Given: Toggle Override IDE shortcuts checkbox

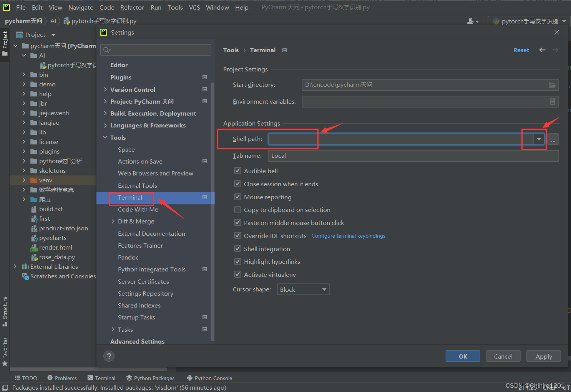Looking at the screenshot, I should click(x=238, y=235).
